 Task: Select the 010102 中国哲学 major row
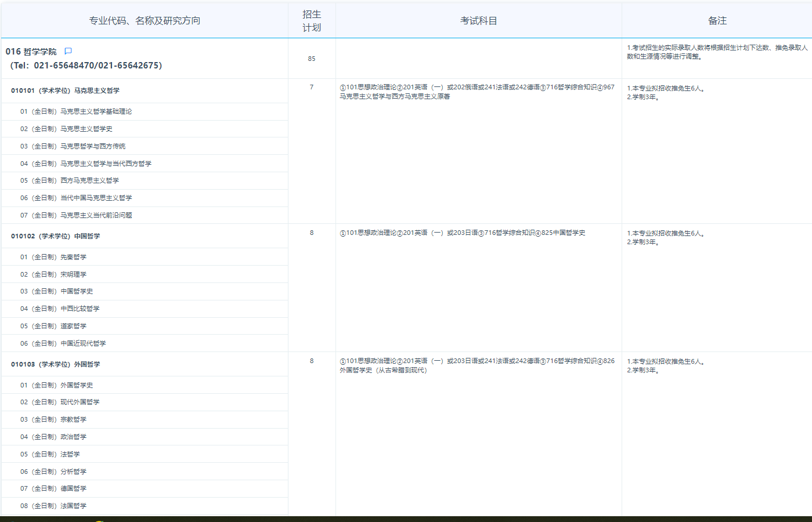click(55, 236)
